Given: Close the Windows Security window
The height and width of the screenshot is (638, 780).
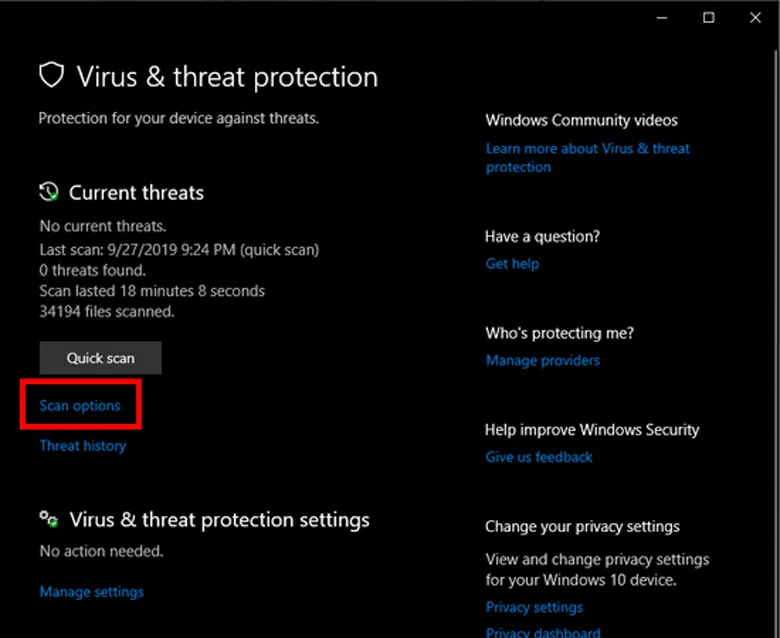Looking at the screenshot, I should click(x=755, y=17).
